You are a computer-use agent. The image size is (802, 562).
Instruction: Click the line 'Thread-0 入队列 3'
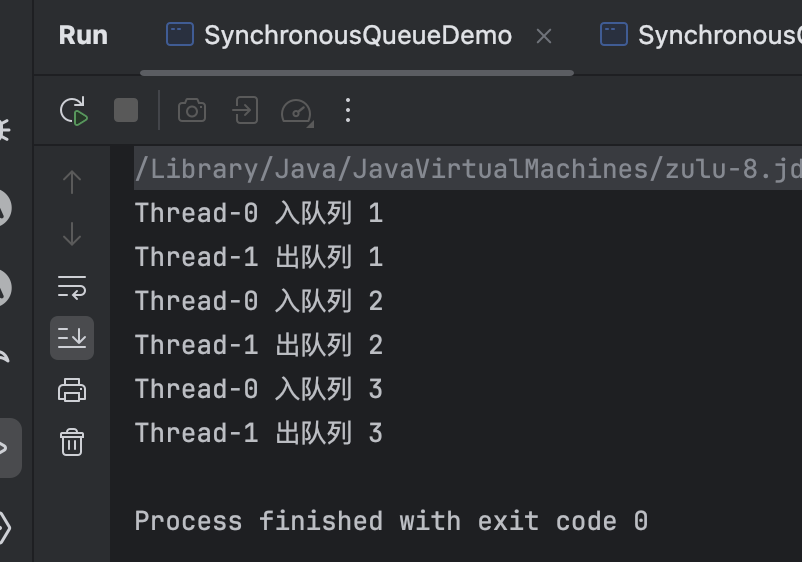259,389
